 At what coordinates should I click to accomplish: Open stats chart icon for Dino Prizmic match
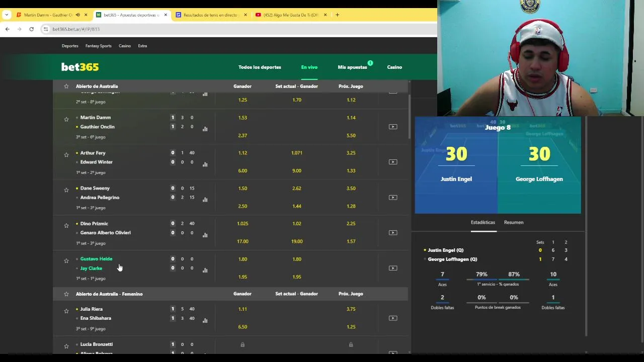(205, 234)
